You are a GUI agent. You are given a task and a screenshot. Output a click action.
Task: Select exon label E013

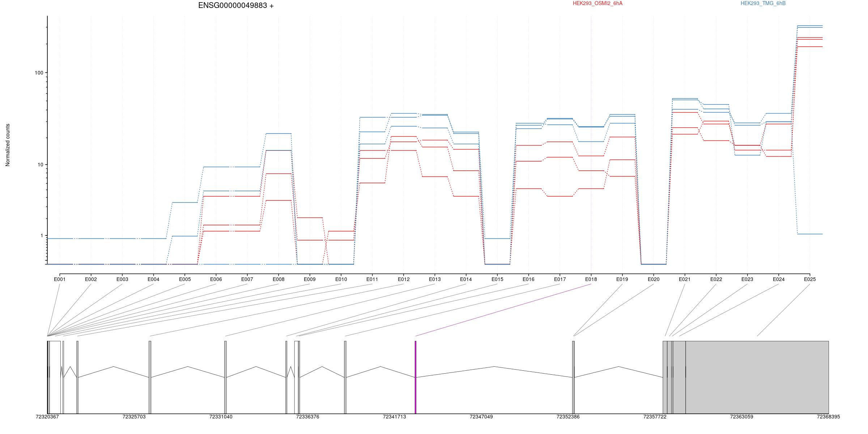(x=435, y=279)
